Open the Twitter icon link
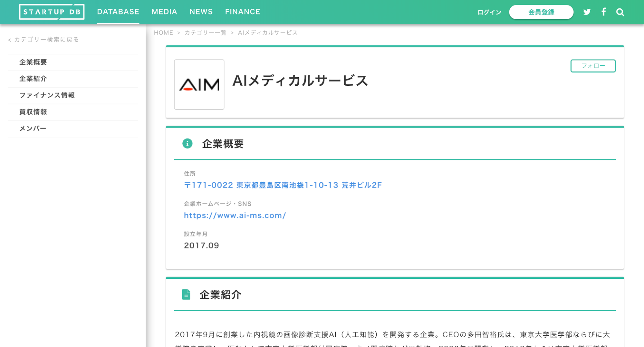The width and height of the screenshot is (644, 347). [x=587, y=12]
